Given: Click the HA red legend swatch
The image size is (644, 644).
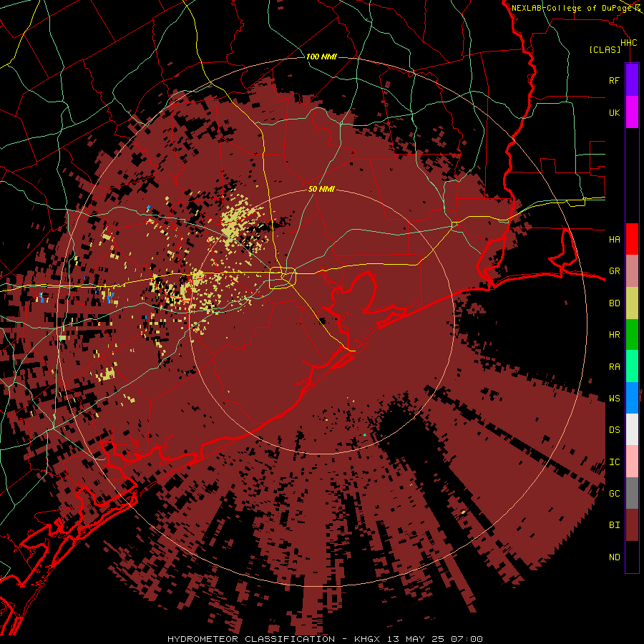Looking at the screenshot, I should (632, 239).
